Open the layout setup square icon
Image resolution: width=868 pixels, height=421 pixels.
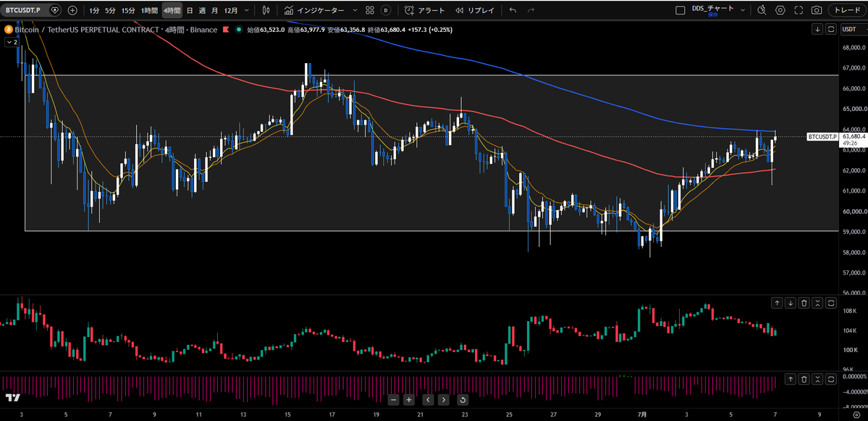(x=681, y=10)
